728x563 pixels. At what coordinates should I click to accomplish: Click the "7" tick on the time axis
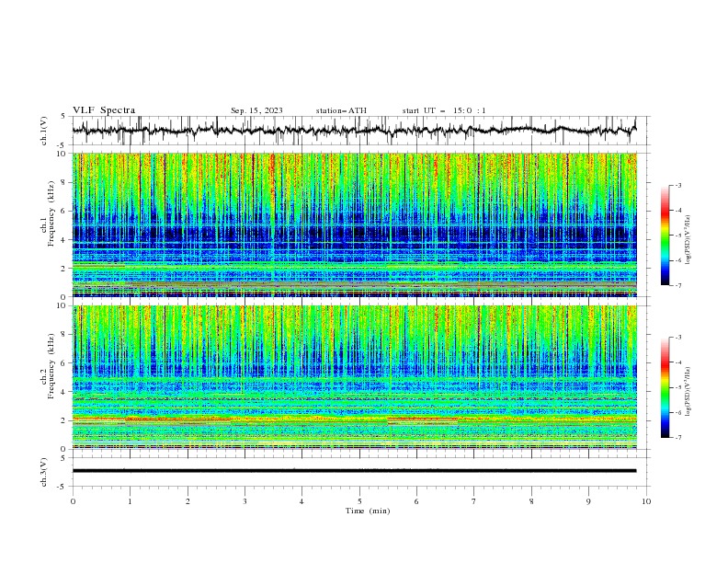coord(474,501)
